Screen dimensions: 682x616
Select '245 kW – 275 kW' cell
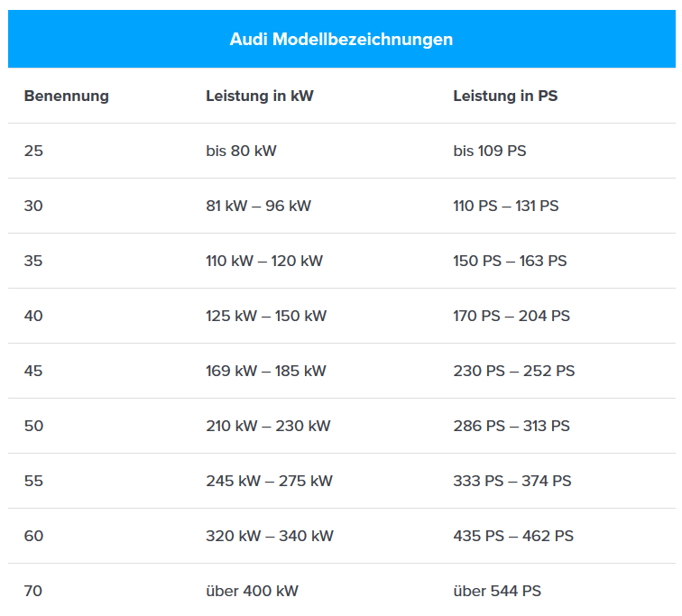[269, 481]
